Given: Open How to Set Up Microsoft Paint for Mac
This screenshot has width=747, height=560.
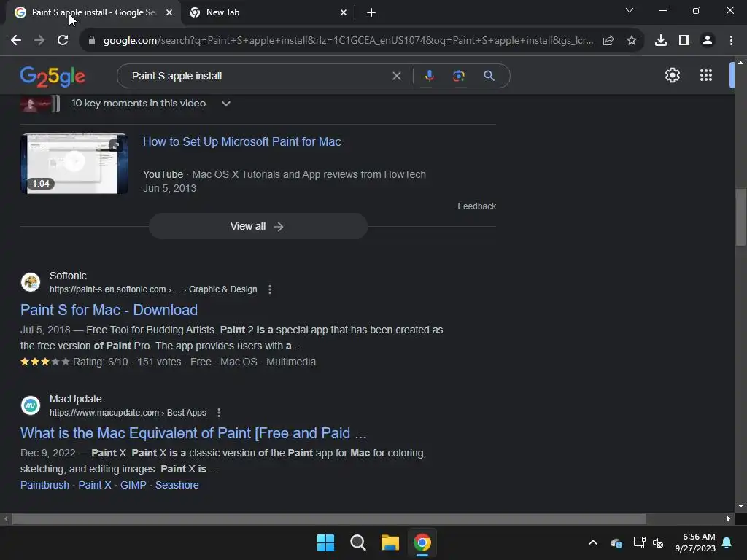Looking at the screenshot, I should (242, 142).
